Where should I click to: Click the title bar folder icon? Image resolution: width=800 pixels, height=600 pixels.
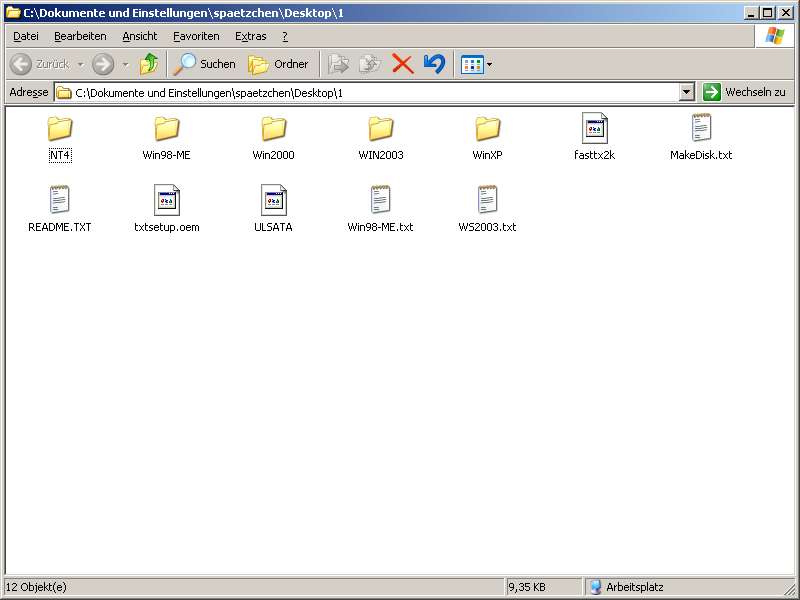[13, 13]
